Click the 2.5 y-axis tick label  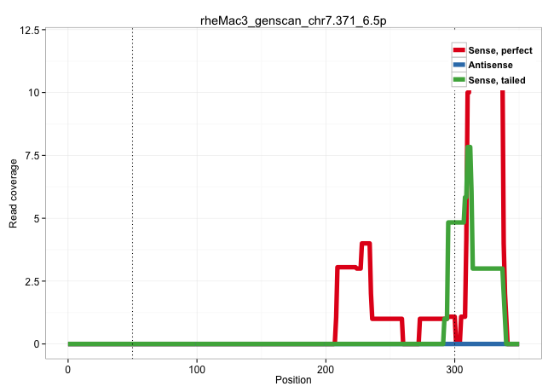(x=32, y=281)
